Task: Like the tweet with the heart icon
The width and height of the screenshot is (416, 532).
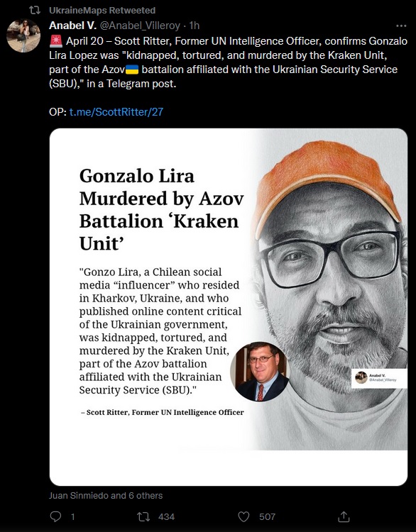Action: (x=243, y=516)
